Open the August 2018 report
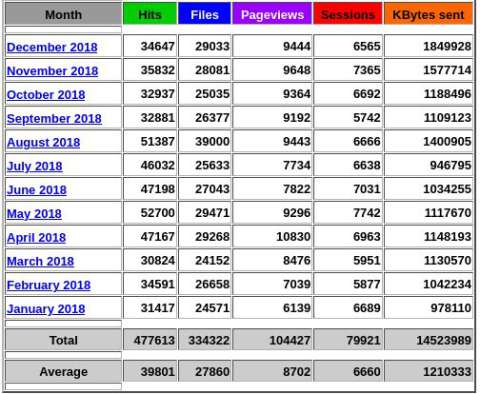480x394 pixels. click(x=43, y=142)
